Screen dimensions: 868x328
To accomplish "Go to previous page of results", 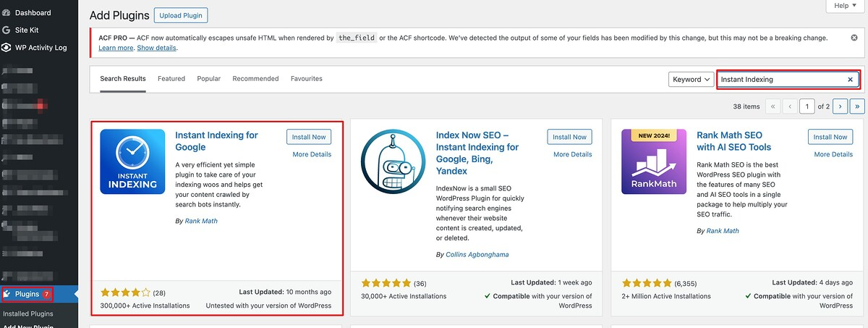I will click(790, 106).
